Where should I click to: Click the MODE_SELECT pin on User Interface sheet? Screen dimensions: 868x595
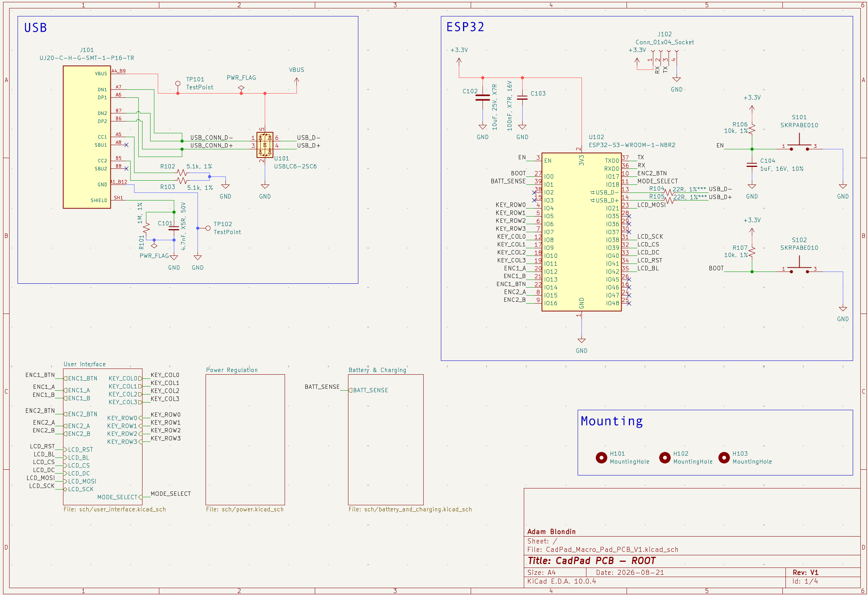pos(120,497)
